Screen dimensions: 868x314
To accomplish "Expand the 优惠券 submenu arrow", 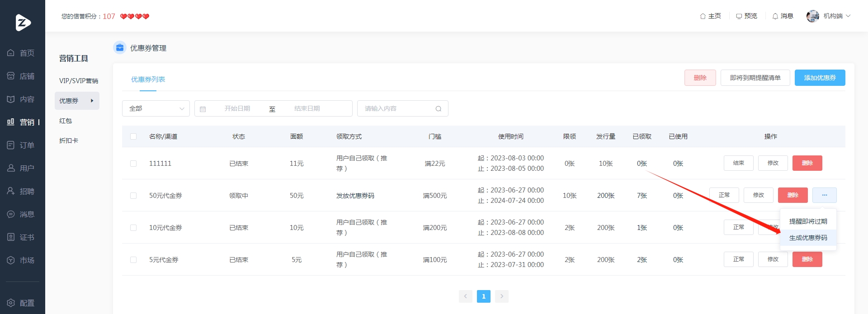I will tap(92, 101).
